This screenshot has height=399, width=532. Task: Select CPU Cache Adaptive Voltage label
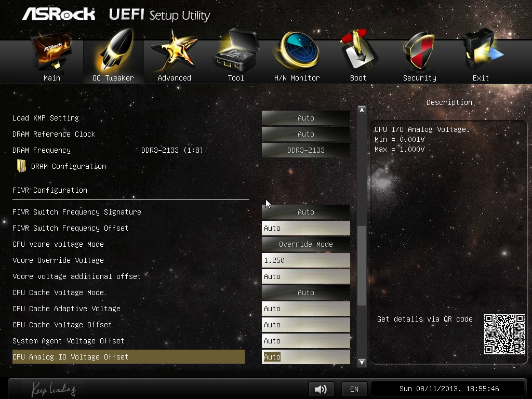click(66, 309)
